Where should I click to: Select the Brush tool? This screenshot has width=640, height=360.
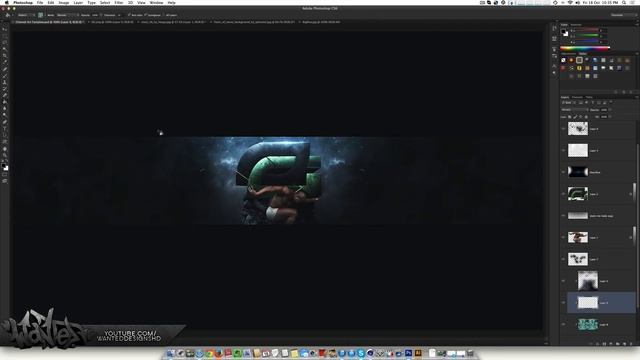point(5,75)
